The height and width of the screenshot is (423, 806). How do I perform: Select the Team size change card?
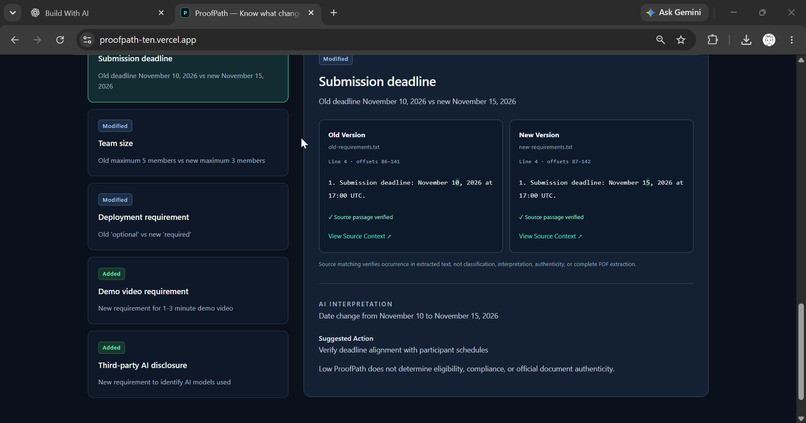coord(188,142)
